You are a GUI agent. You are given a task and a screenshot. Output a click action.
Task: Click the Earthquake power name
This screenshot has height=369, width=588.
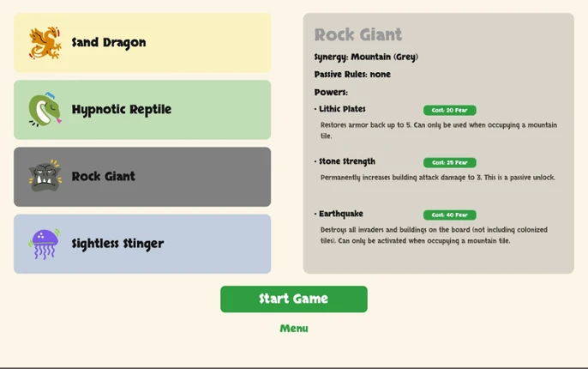point(341,214)
